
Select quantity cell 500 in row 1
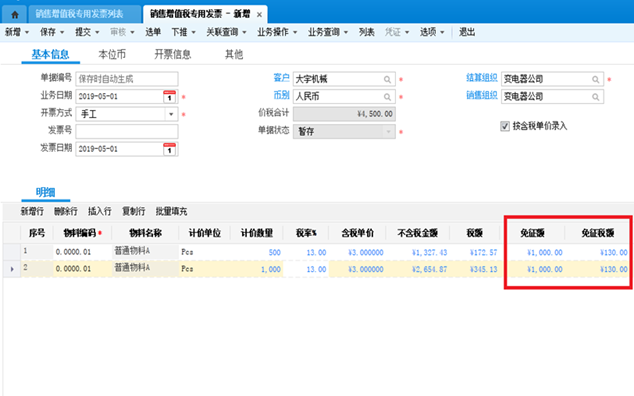257,252
